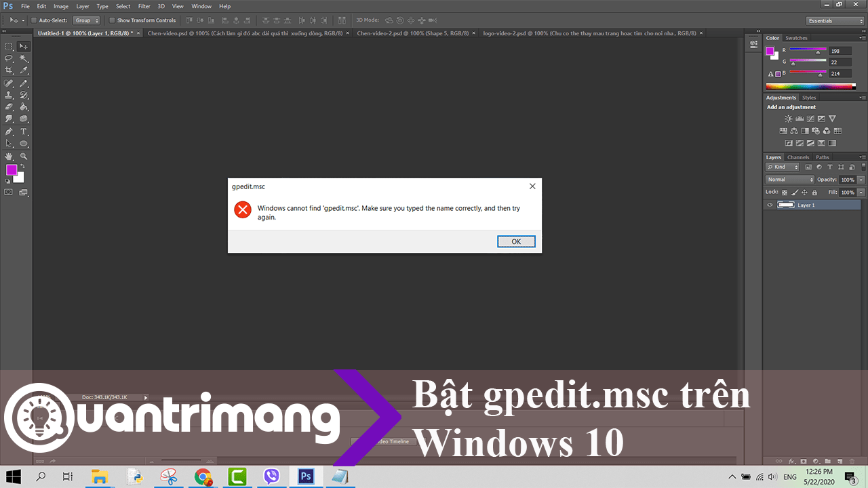868x488 pixels.
Task: Add a Levels adjustment
Action: [800, 119]
